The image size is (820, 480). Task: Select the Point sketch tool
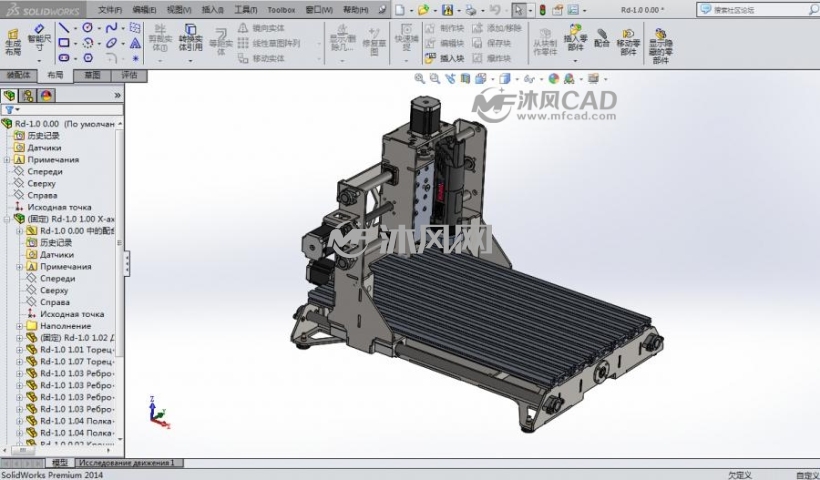[135, 58]
